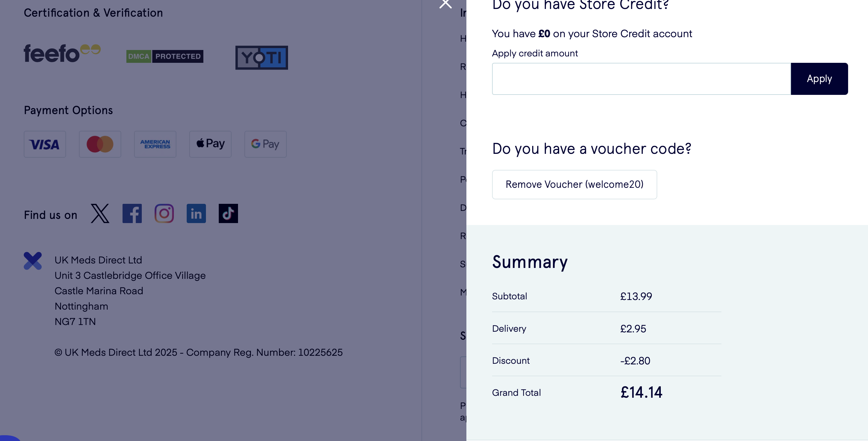Open the TikTok social icon
Image resolution: width=868 pixels, height=441 pixels.
[228, 213]
